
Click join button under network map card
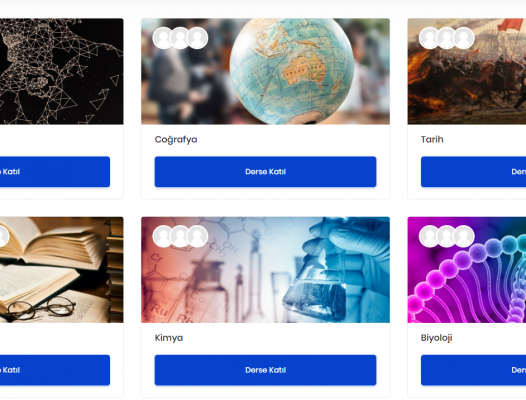[x=55, y=171]
